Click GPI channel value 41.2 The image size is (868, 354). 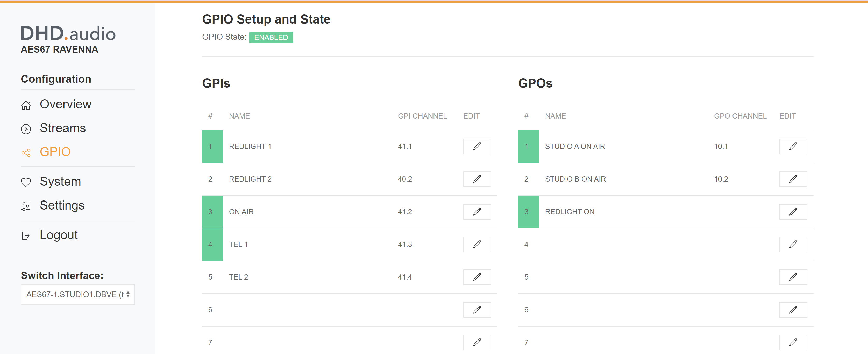(x=405, y=212)
